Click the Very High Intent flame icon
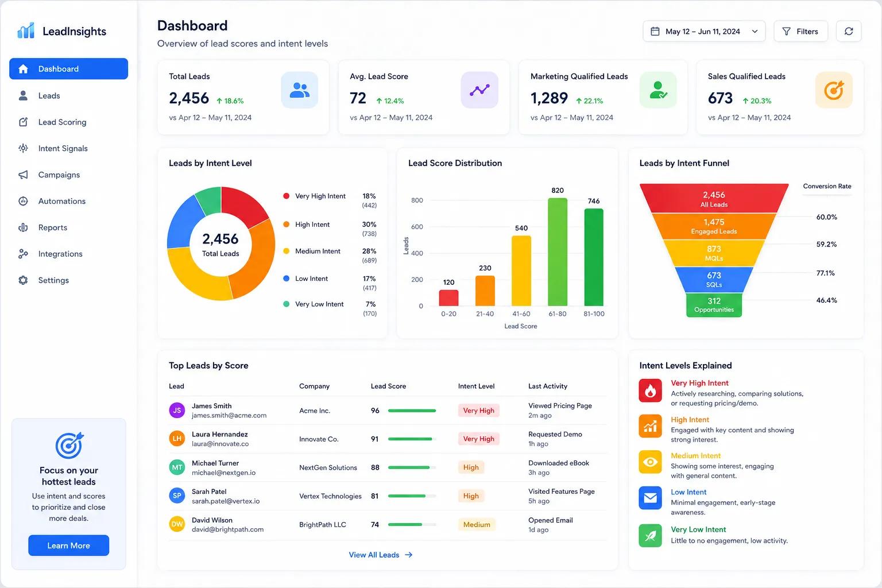Screen dimensions: 882x588 [650, 390]
